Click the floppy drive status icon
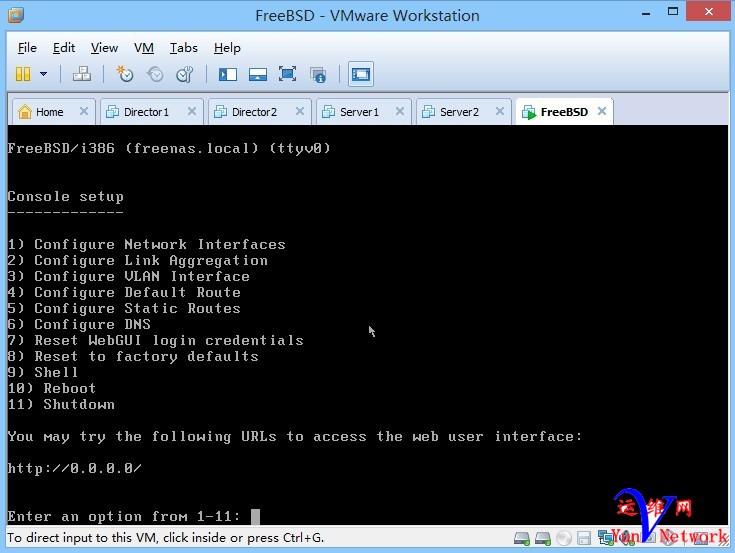Viewport: 735px width, 553px height. click(584, 538)
